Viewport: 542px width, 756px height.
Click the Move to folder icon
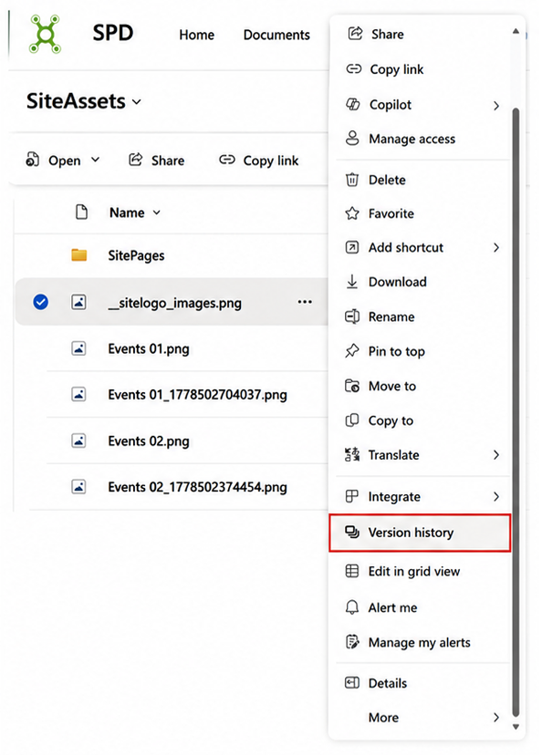[x=352, y=386]
